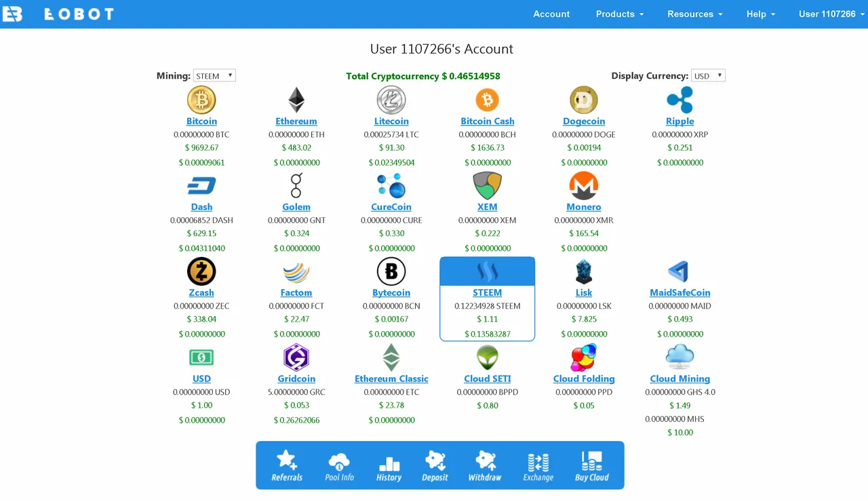Click the Zcash coin icon
The image size is (868, 500).
click(x=201, y=272)
